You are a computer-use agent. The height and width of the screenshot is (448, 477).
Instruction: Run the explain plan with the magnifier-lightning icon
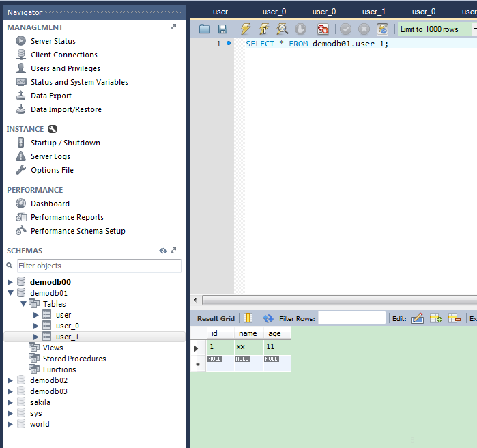coord(282,29)
